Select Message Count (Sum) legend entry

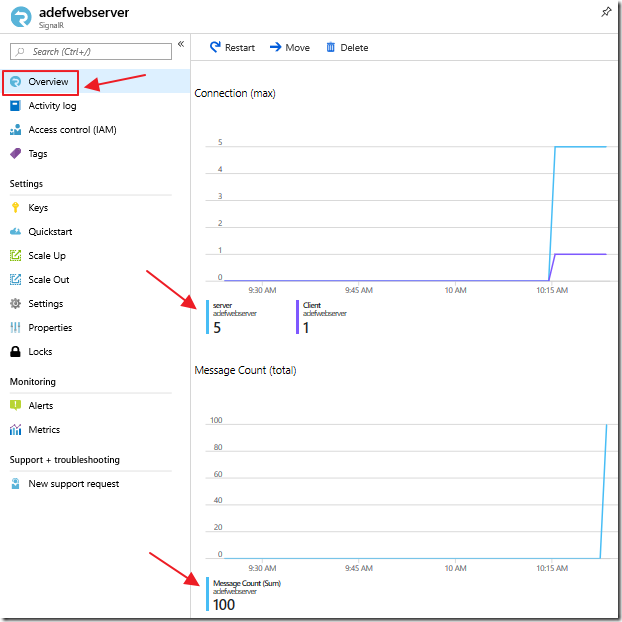pyautogui.click(x=244, y=595)
